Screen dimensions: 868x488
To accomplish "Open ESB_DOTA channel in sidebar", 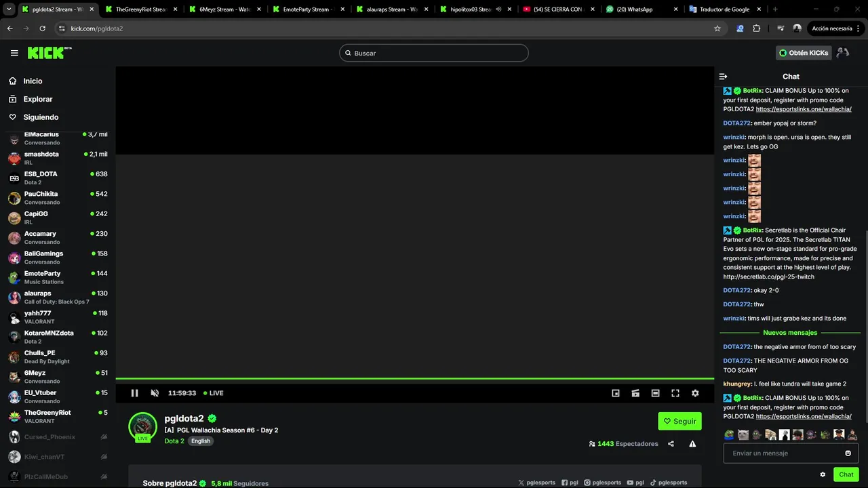I will [x=58, y=178].
